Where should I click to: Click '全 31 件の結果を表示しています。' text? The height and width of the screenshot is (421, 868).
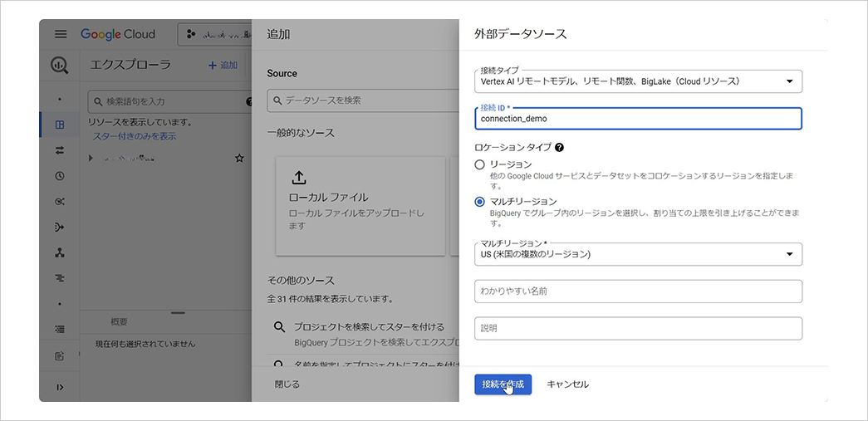click(331, 299)
